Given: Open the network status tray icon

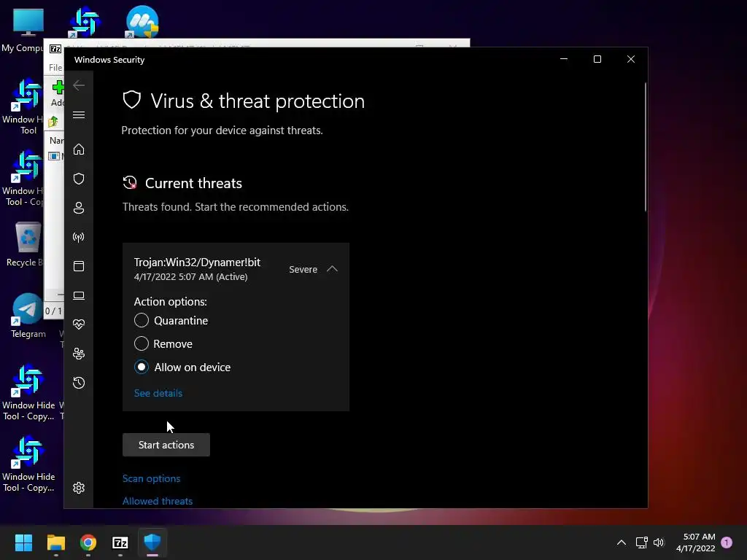Looking at the screenshot, I should pyautogui.click(x=642, y=542).
